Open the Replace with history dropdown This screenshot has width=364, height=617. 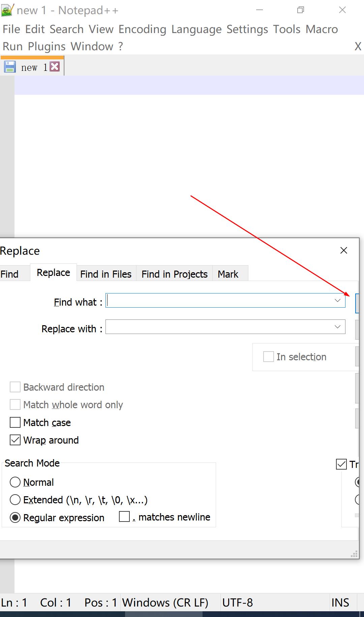pos(337,327)
